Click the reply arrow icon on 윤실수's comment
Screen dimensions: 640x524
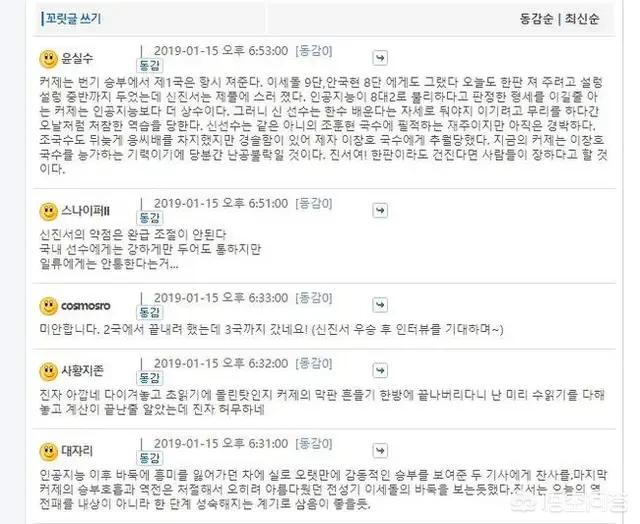[x=380, y=58]
